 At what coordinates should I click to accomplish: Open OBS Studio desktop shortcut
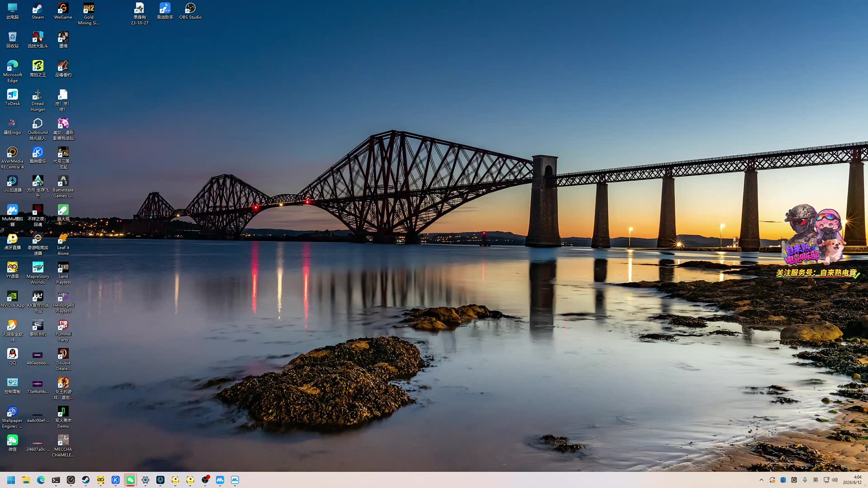(x=190, y=11)
